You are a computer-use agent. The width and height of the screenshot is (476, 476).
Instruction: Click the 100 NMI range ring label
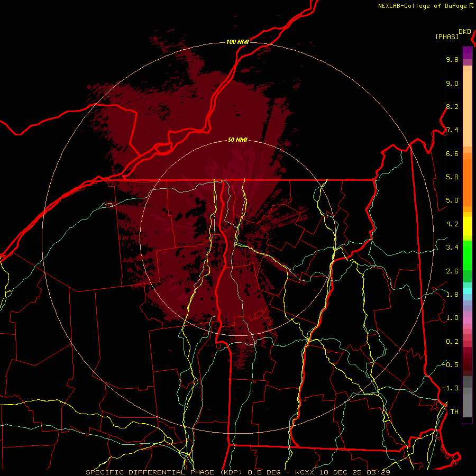tap(237, 42)
